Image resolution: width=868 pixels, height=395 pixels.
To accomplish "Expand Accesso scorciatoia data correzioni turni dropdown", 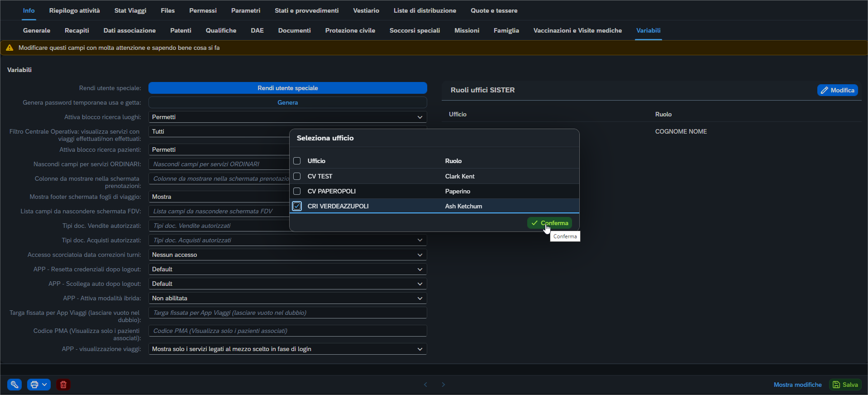I will pyautogui.click(x=420, y=255).
